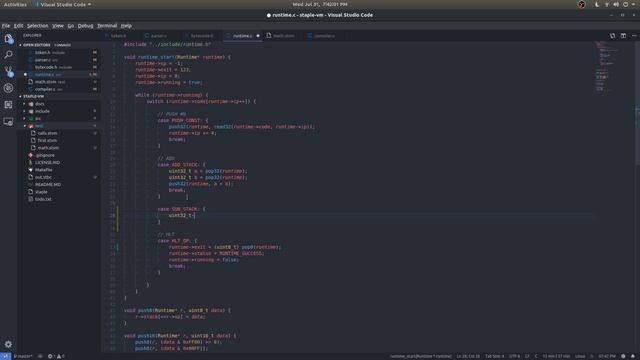Click the date and time in top bar
640x360 pixels.
[x=320, y=4]
